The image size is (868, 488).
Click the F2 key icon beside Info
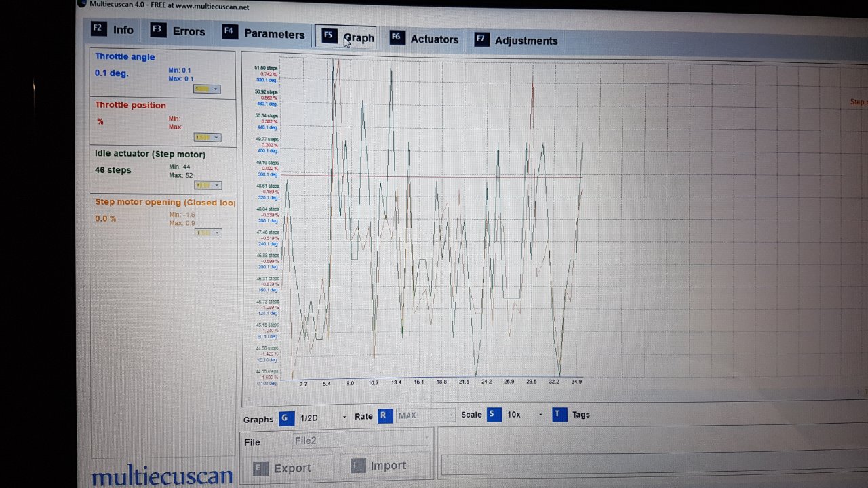tap(98, 29)
